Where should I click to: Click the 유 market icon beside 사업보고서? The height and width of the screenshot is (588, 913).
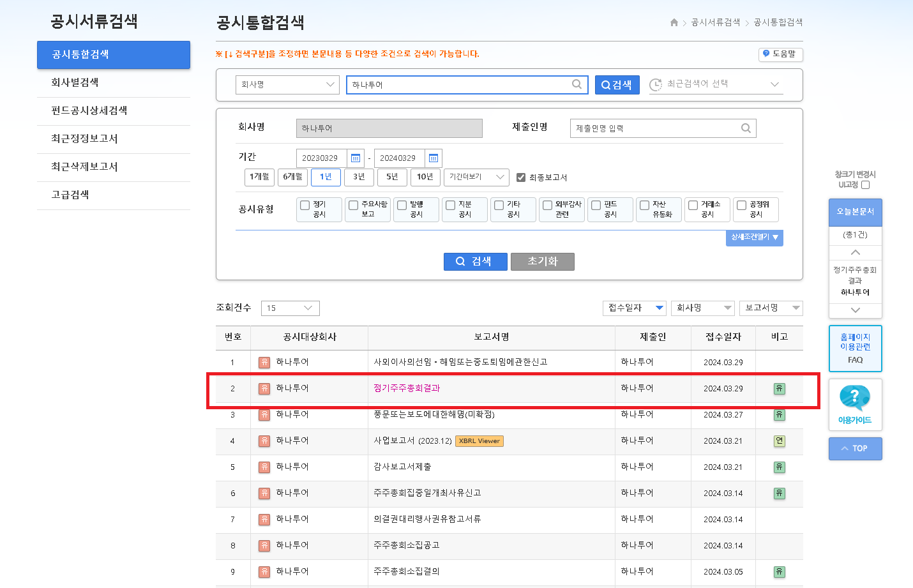264,441
